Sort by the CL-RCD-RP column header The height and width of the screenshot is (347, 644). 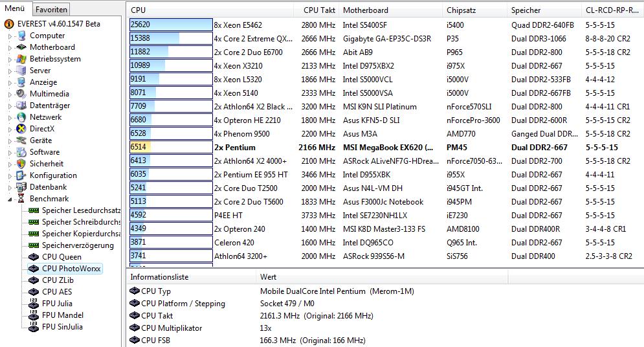point(613,10)
